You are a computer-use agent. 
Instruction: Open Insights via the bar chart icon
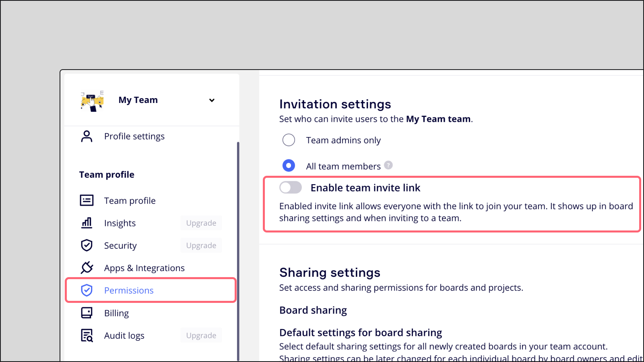pos(87,223)
